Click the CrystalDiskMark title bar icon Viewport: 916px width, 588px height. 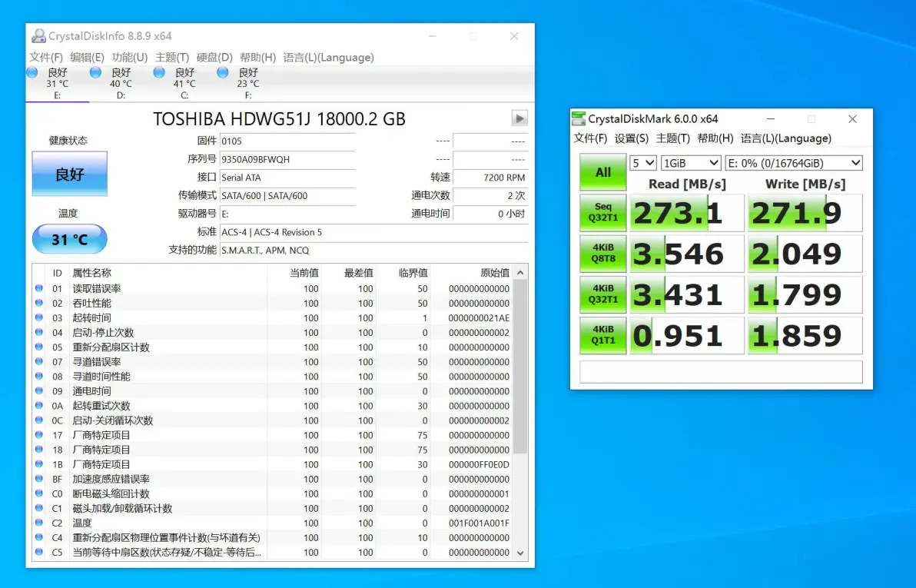pyautogui.click(x=579, y=118)
